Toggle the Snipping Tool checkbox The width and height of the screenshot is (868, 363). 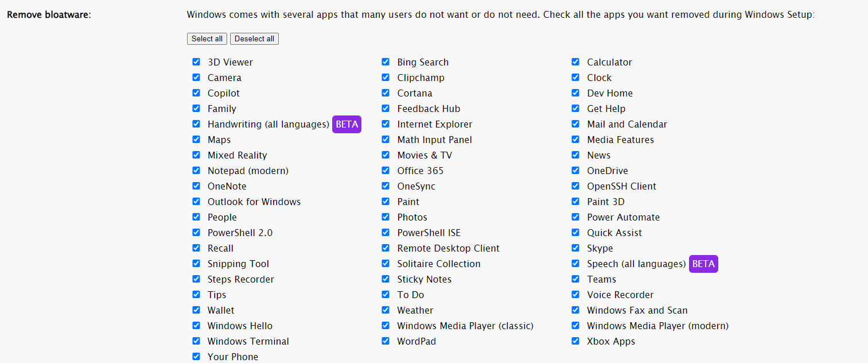(196, 264)
